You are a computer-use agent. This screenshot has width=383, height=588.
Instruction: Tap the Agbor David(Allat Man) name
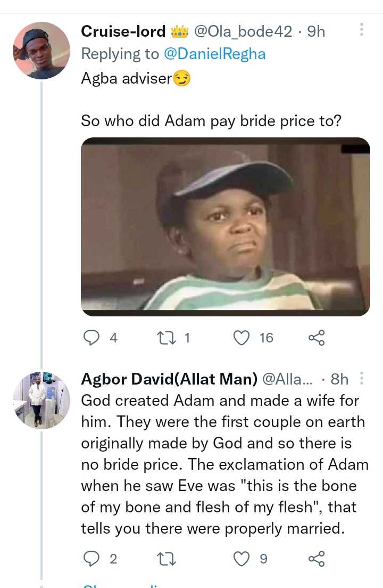169,379
